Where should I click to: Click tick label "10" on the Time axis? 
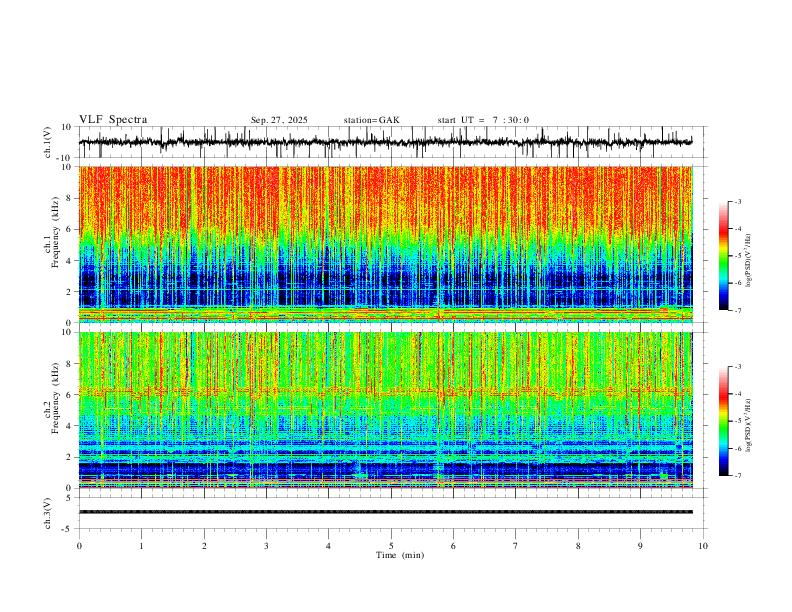pos(703,546)
